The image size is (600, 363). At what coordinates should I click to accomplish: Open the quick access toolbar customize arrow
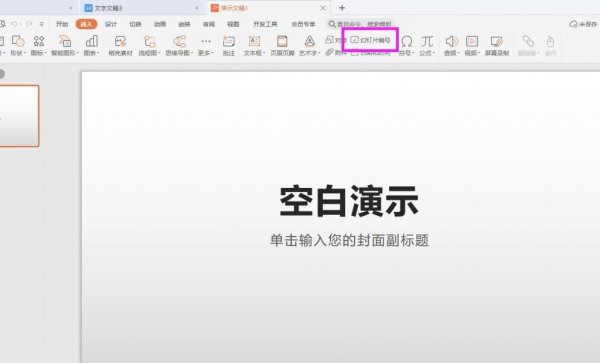pos(41,24)
